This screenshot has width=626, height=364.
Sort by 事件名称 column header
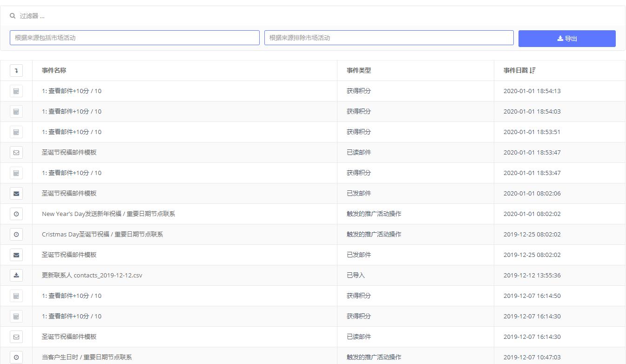point(54,71)
